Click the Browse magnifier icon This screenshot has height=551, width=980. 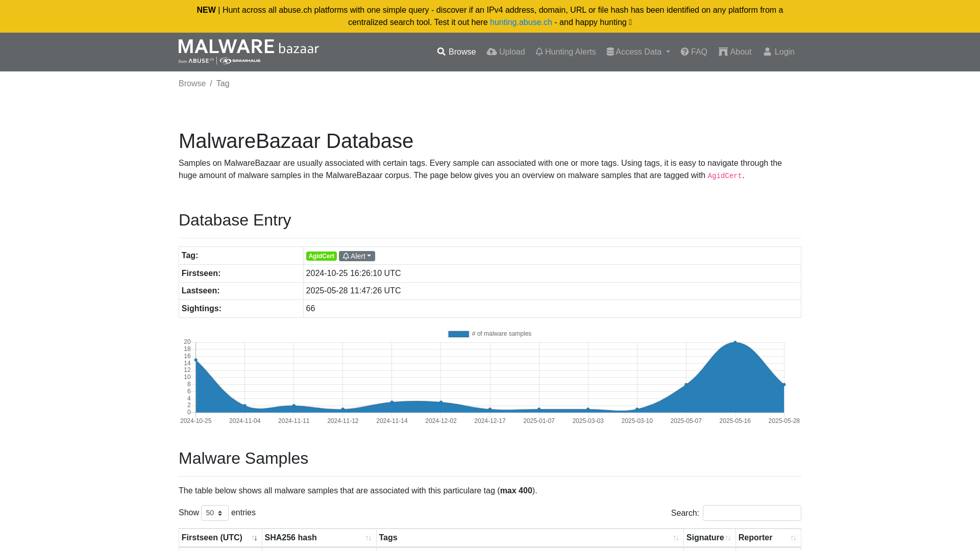pyautogui.click(x=442, y=52)
